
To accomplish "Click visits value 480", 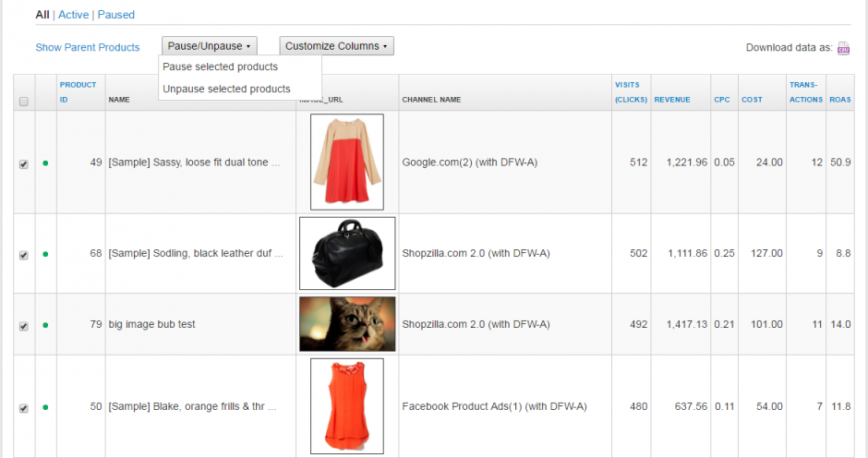I will [x=638, y=406].
